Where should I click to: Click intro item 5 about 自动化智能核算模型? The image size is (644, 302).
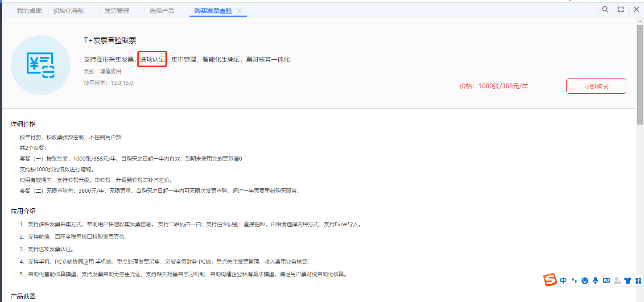coord(183,274)
